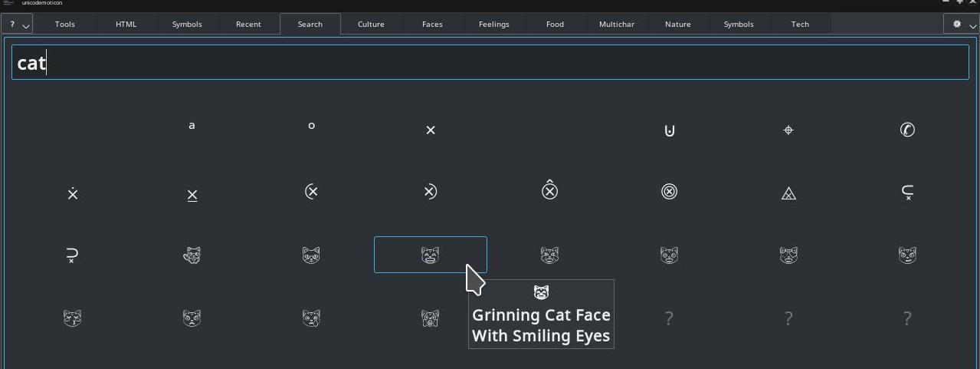Select cat face below the double-circle multiplication
Viewport: 980px width, 369px height.
[x=669, y=255]
